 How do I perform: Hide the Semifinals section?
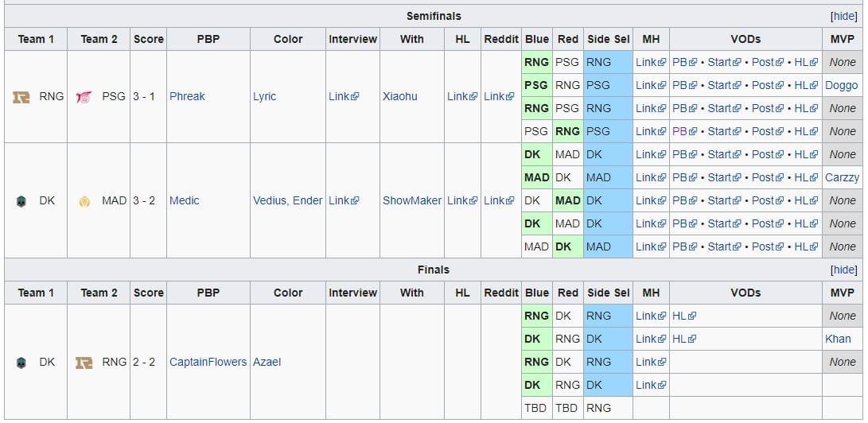843,16
